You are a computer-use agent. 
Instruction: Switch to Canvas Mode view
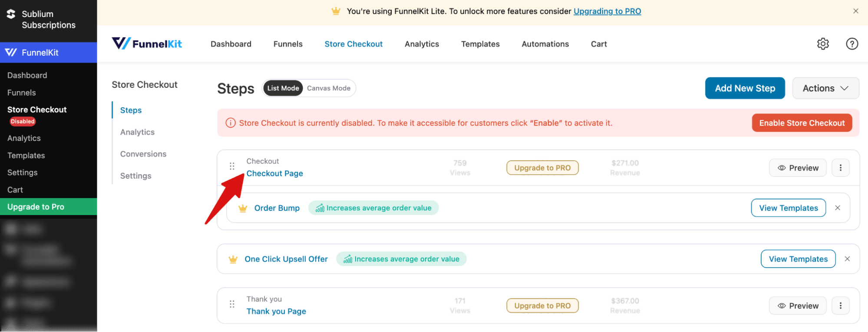pyautogui.click(x=329, y=88)
